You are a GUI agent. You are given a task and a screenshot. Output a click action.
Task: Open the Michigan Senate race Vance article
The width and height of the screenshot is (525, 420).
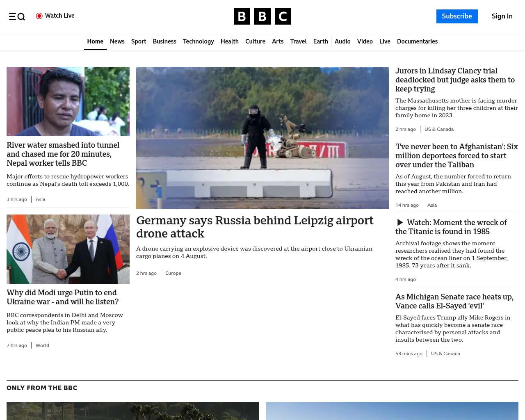pyautogui.click(x=454, y=301)
